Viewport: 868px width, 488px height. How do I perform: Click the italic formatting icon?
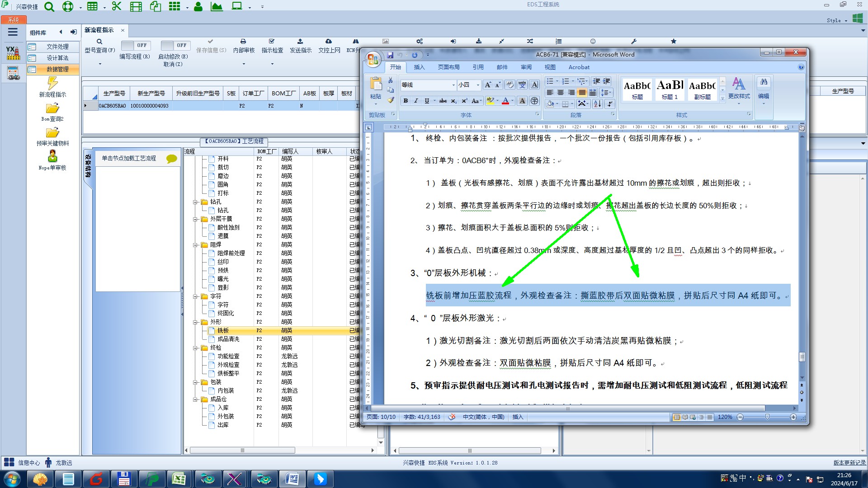point(416,101)
